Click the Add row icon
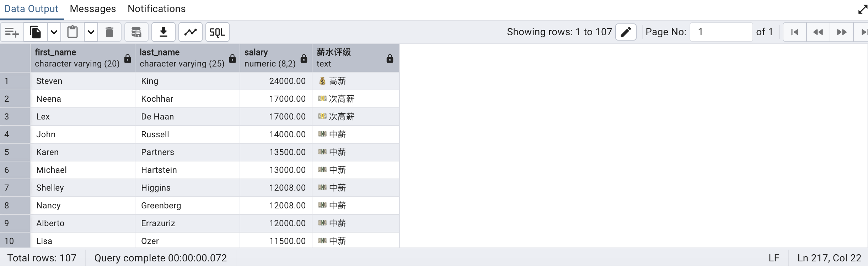This screenshot has width=868, height=266. [12, 32]
